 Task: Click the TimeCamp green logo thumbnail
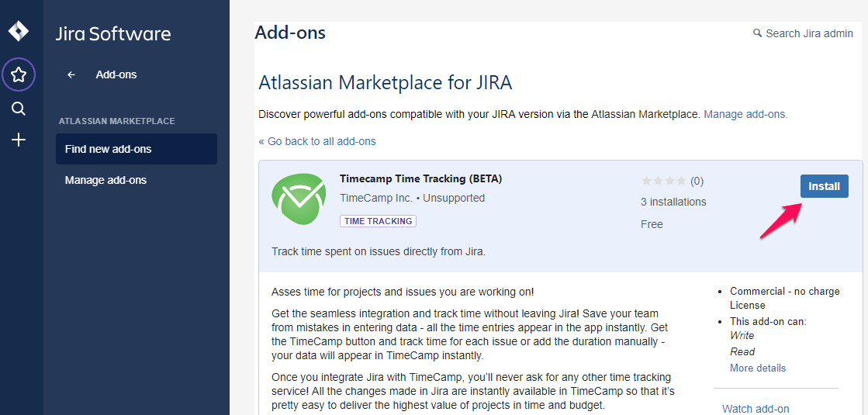[x=299, y=199]
